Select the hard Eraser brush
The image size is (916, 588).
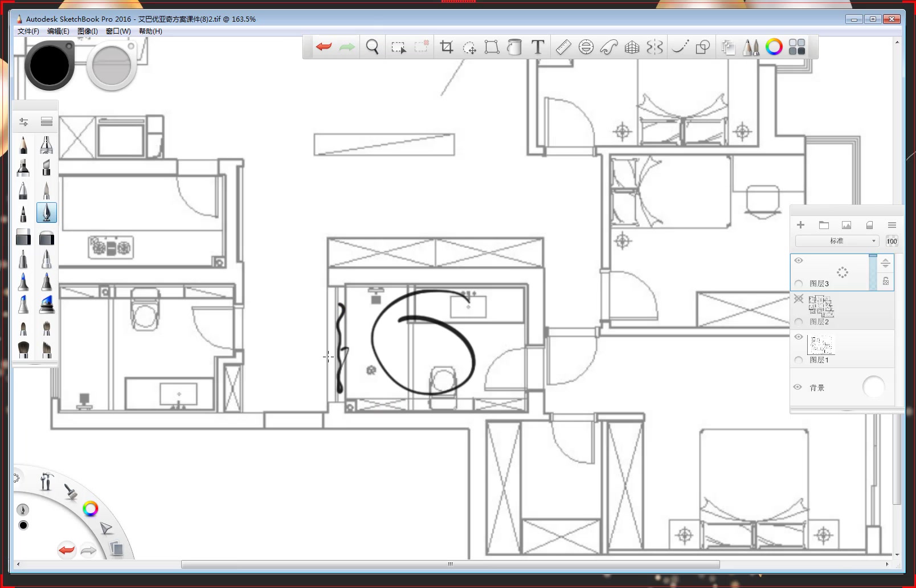[x=23, y=237]
